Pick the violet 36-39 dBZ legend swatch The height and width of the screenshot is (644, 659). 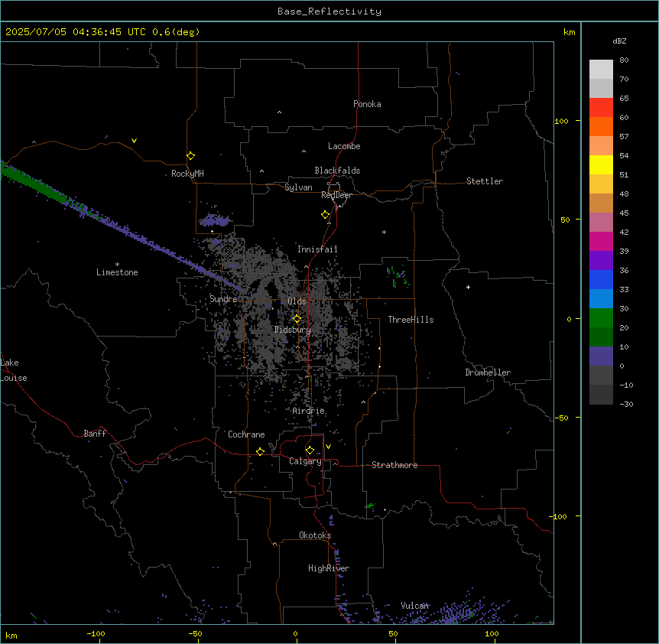coord(601,261)
